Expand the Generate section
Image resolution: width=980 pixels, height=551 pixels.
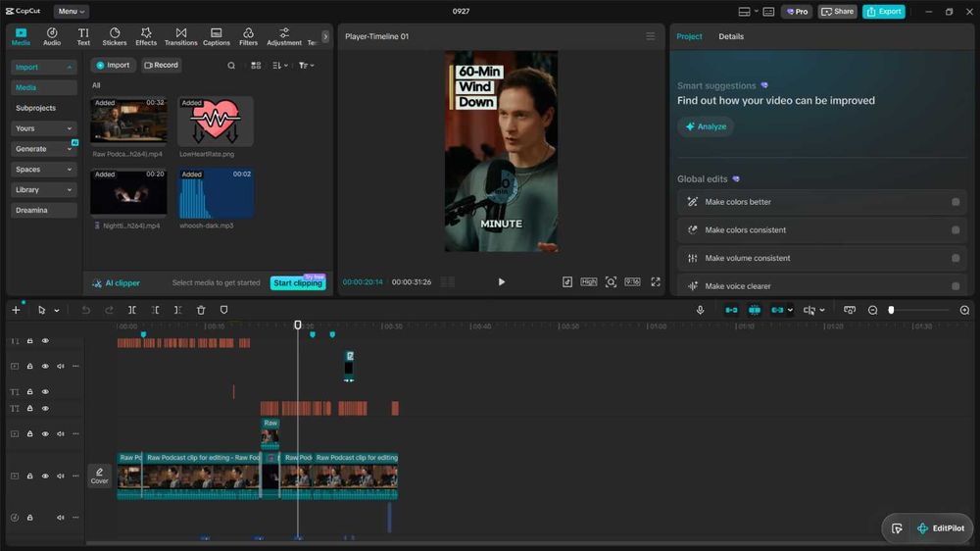click(x=43, y=149)
